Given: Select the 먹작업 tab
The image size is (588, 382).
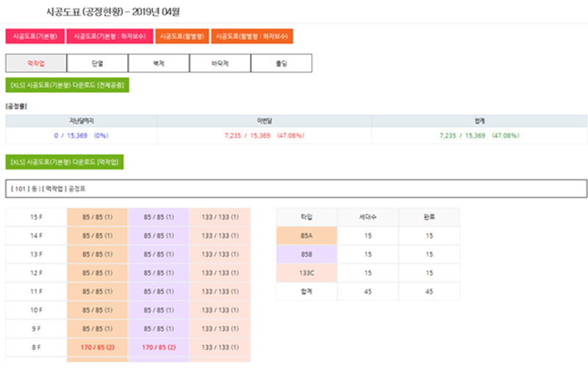Looking at the screenshot, I should [x=36, y=64].
